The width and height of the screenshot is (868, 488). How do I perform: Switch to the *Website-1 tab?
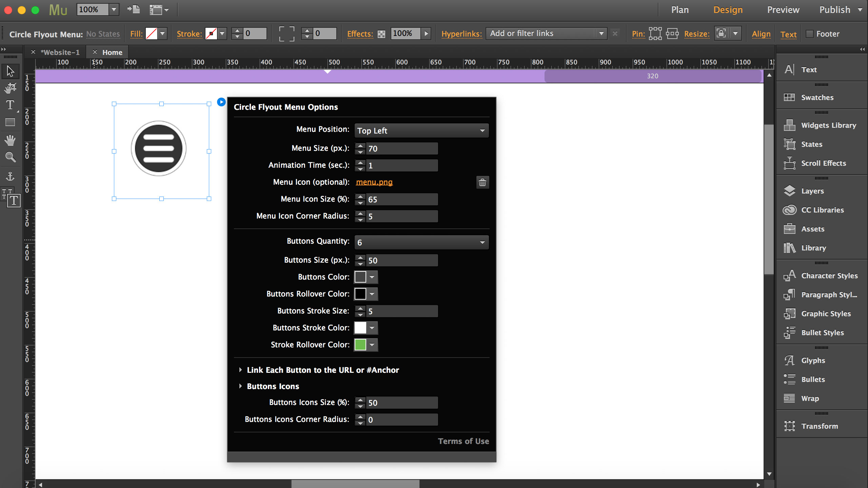click(x=60, y=52)
